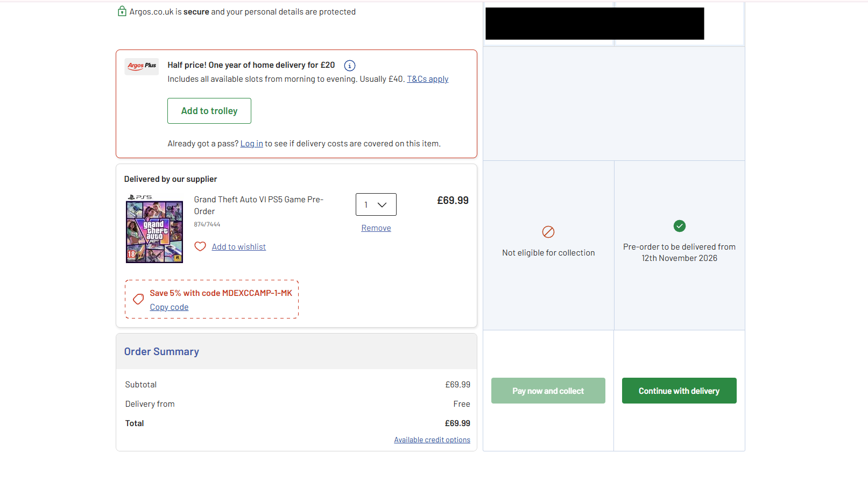
Task: Click the red not-eligible collection icon
Action: pos(548,232)
